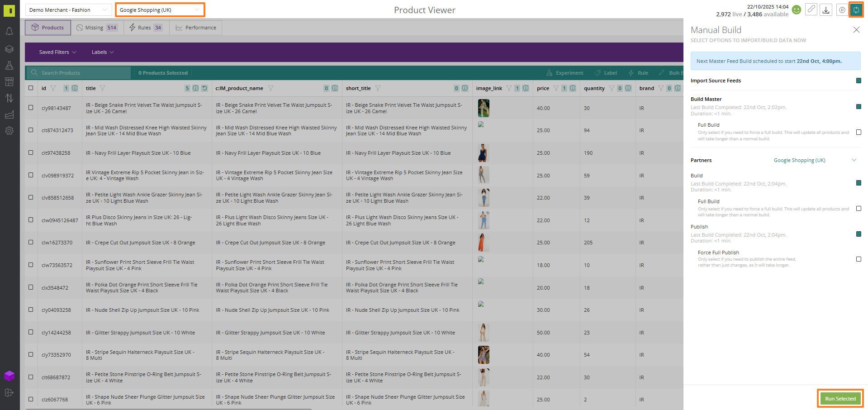Click the download icon in the top bar
The width and height of the screenshot is (868, 410).
click(826, 10)
